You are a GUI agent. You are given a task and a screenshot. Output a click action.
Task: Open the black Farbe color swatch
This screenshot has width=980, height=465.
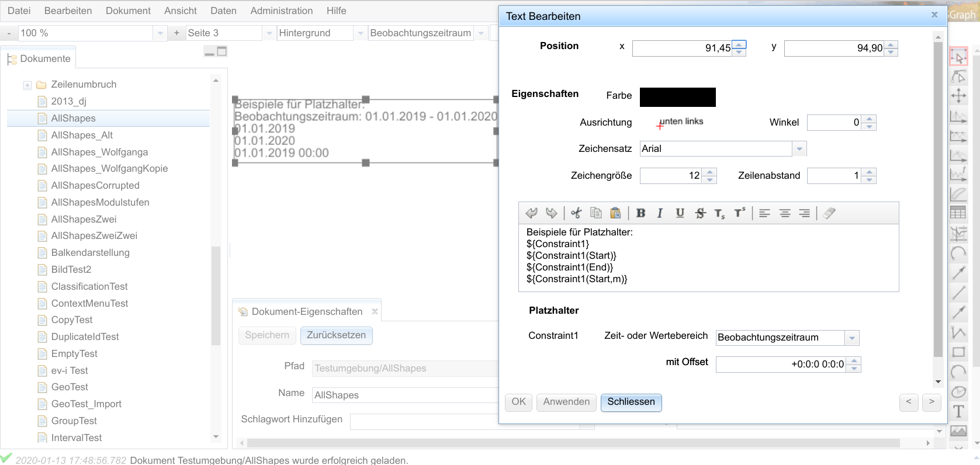(678, 97)
